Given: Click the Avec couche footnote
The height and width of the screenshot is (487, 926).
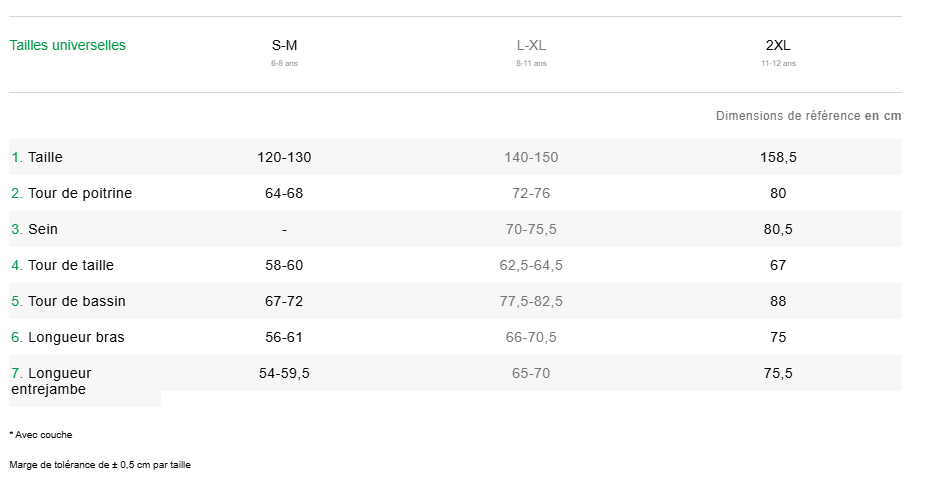Looking at the screenshot, I should coord(42,435).
